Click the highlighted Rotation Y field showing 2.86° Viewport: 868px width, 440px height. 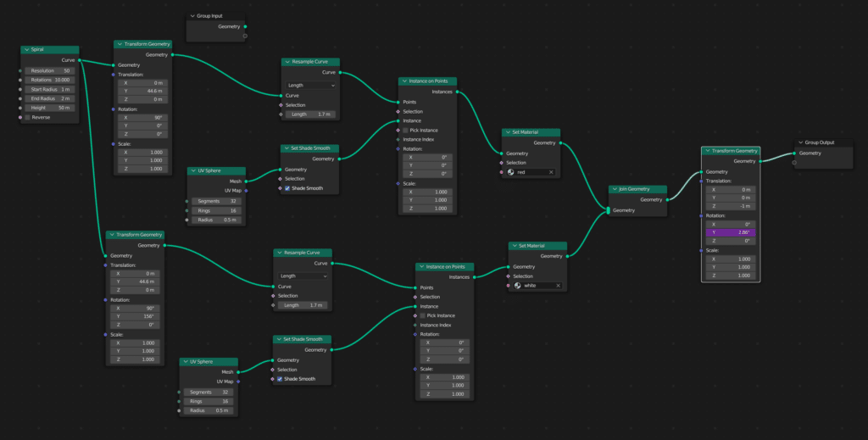coord(731,232)
